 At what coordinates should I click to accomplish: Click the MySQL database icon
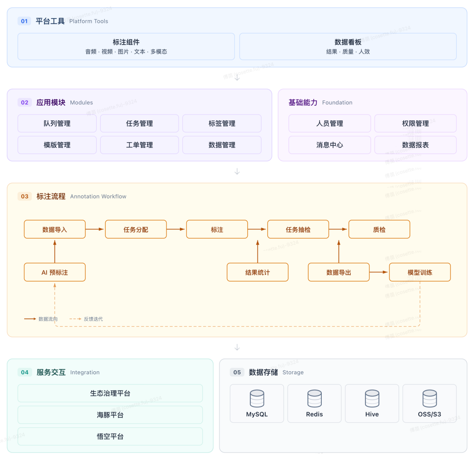pos(257,398)
